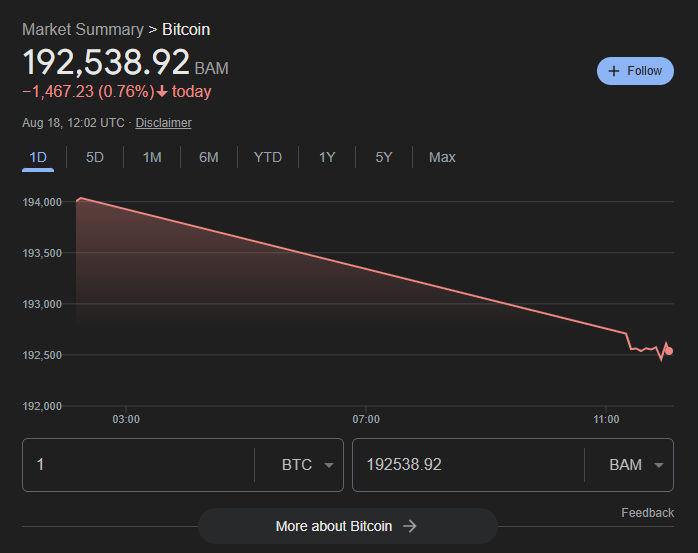Click the More about Bitcoin button
Viewport: 698px width, 553px height.
click(x=348, y=526)
